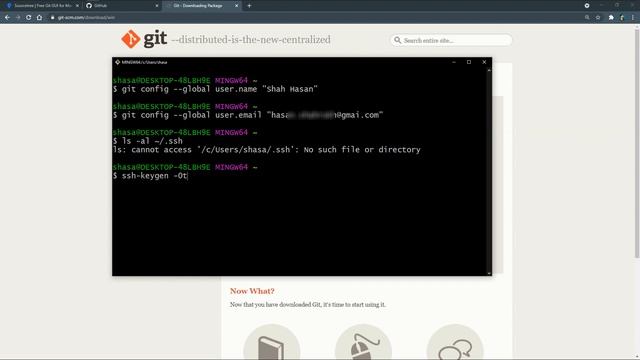The width and height of the screenshot is (640, 360).
Task: Go back using browser back arrow
Action: (x=7, y=18)
